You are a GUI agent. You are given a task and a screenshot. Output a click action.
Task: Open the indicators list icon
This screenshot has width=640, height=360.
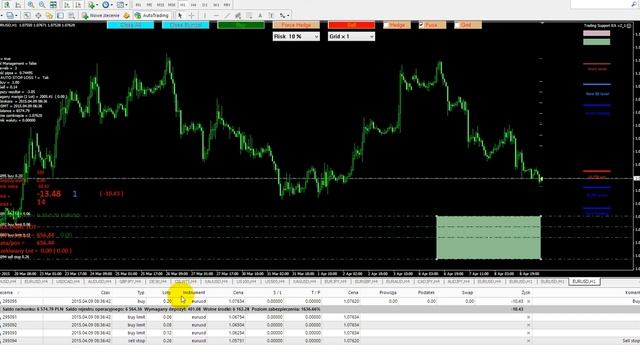(x=91, y=5)
